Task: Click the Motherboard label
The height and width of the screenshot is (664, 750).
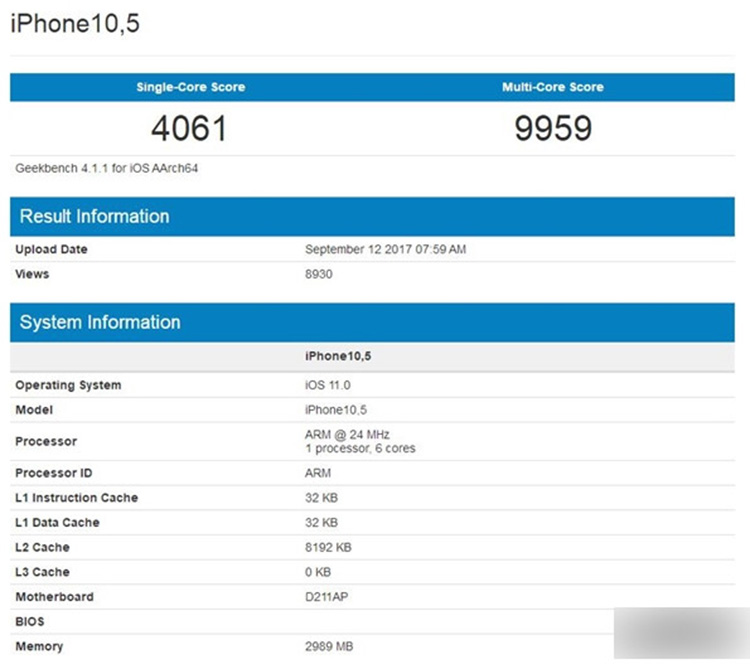Action: [55, 597]
